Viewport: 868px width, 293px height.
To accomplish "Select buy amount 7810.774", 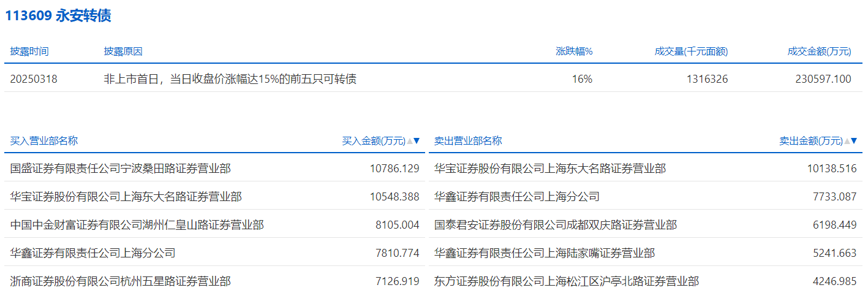I will [x=398, y=253].
